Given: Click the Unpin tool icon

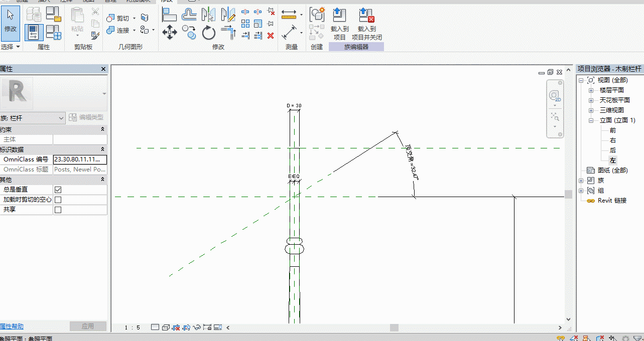Looking at the screenshot, I should tap(271, 11).
